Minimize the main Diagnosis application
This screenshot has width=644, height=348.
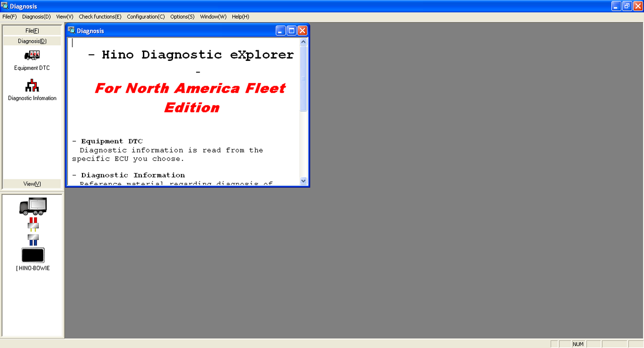pos(616,6)
